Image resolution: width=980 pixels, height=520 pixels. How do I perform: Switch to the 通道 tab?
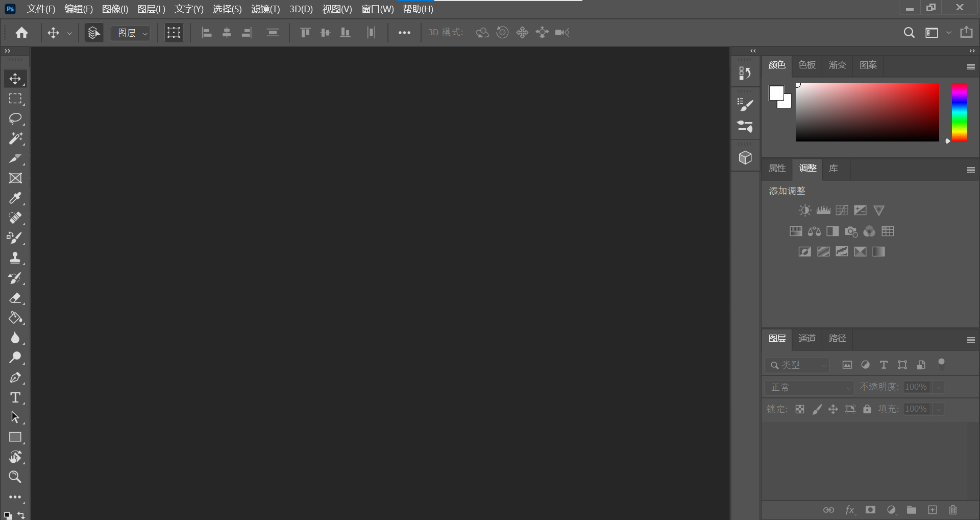(x=807, y=339)
